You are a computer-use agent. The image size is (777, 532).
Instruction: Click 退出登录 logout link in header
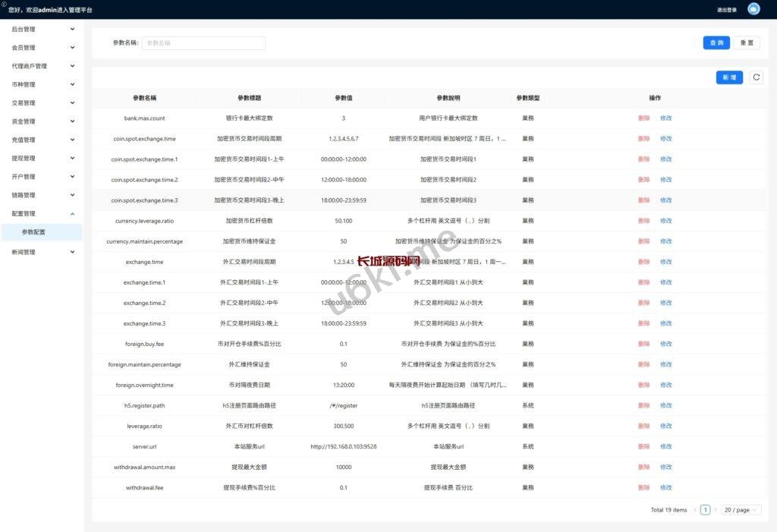coord(726,10)
